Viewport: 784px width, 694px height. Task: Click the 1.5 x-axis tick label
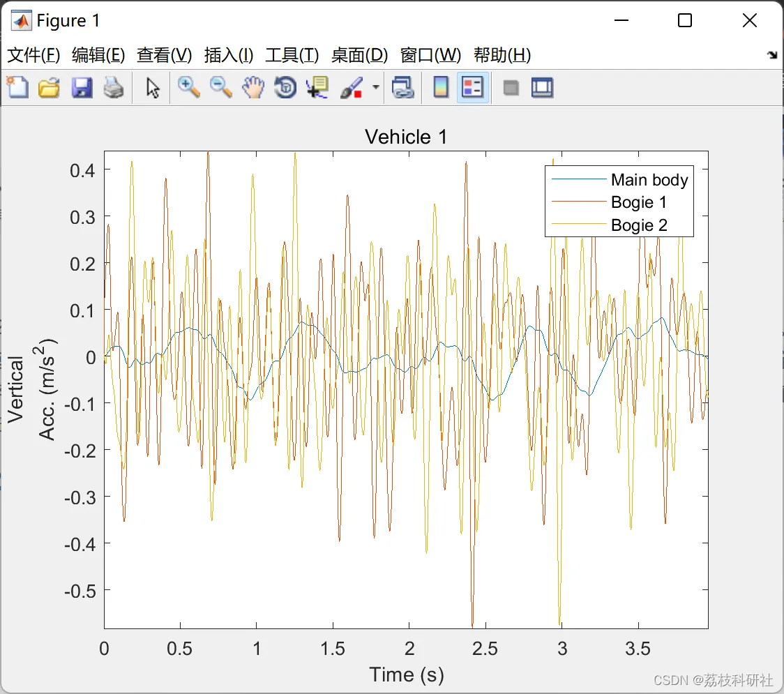pyautogui.click(x=333, y=649)
